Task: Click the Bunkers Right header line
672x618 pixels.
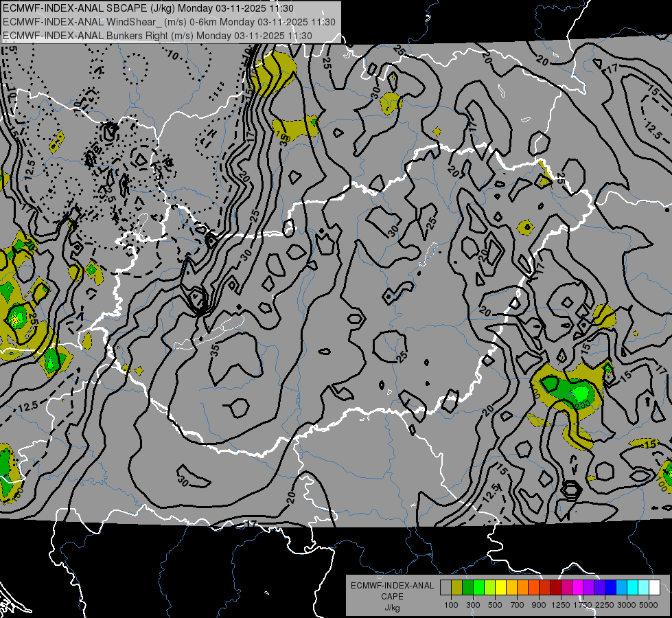Action: tap(157, 36)
